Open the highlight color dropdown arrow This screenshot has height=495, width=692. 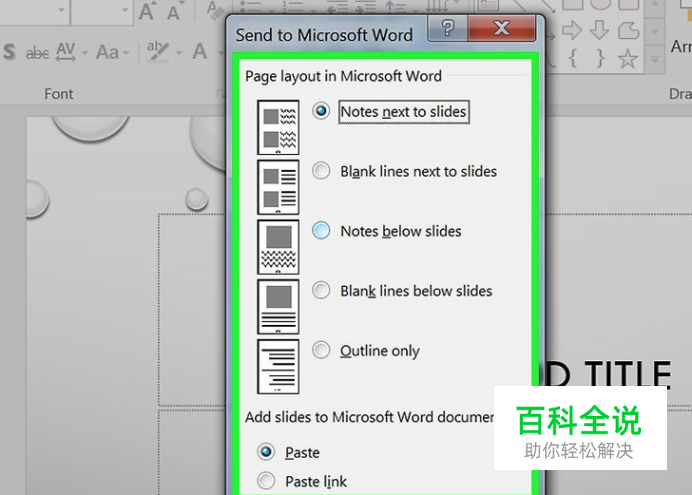point(179,53)
